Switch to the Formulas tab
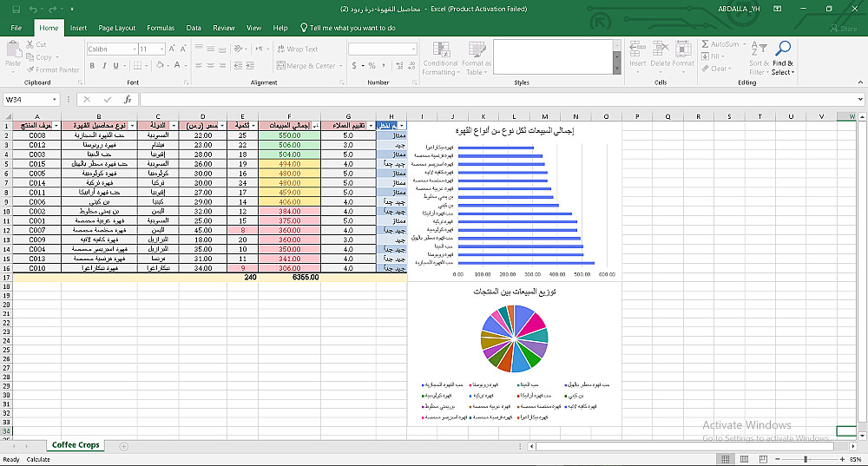This screenshot has width=868, height=466. [x=161, y=28]
